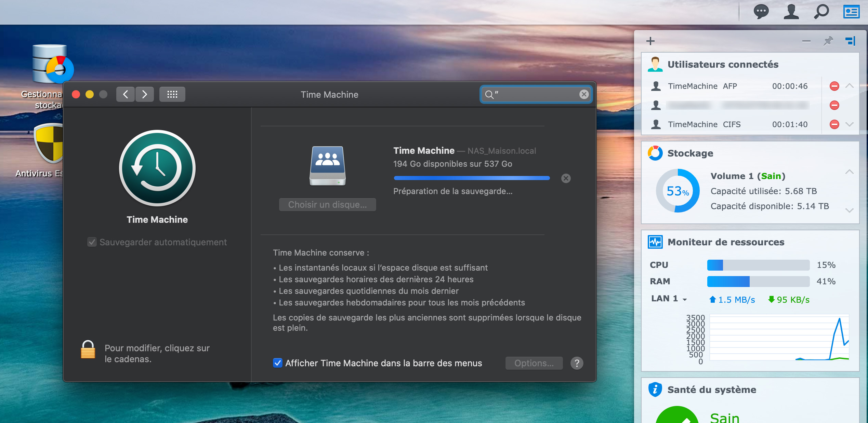Open the DSM search magnifier icon
The width and height of the screenshot is (868, 423).
click(x=821, y=12)
